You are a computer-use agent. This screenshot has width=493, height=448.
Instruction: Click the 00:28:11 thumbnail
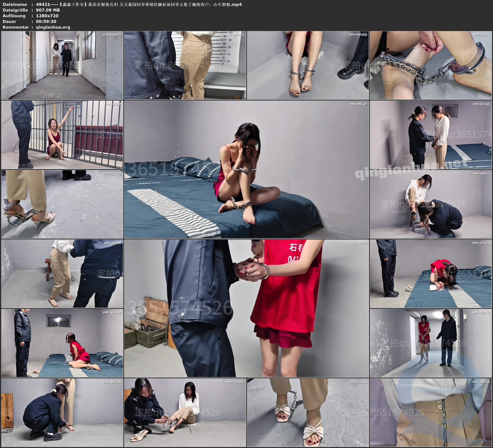[x=431, y=204]
